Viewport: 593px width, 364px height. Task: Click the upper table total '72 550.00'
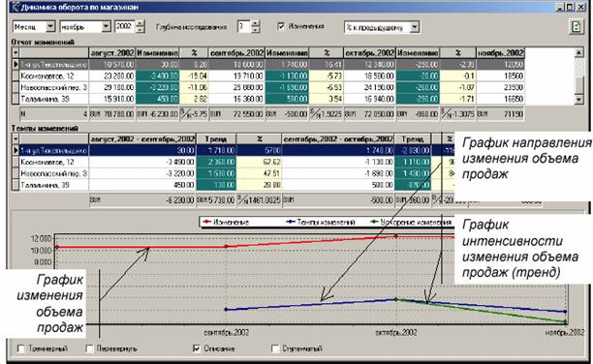click(236, 114)
